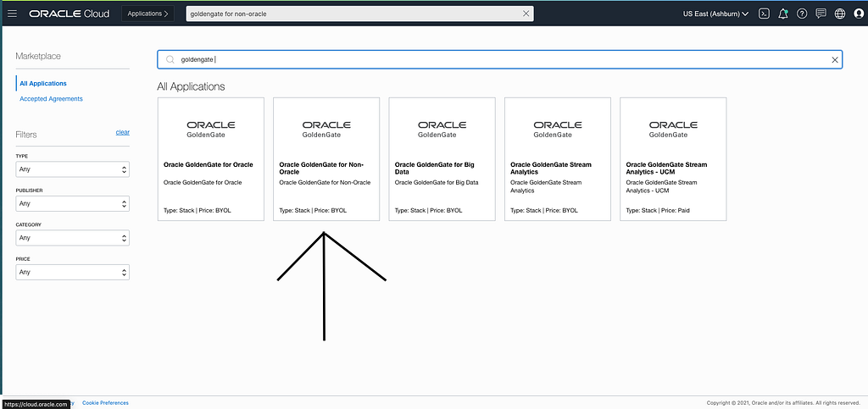The image size is (868, 409).
Task: Expand the US East (Ashburn) region selector
Action: 716,14
